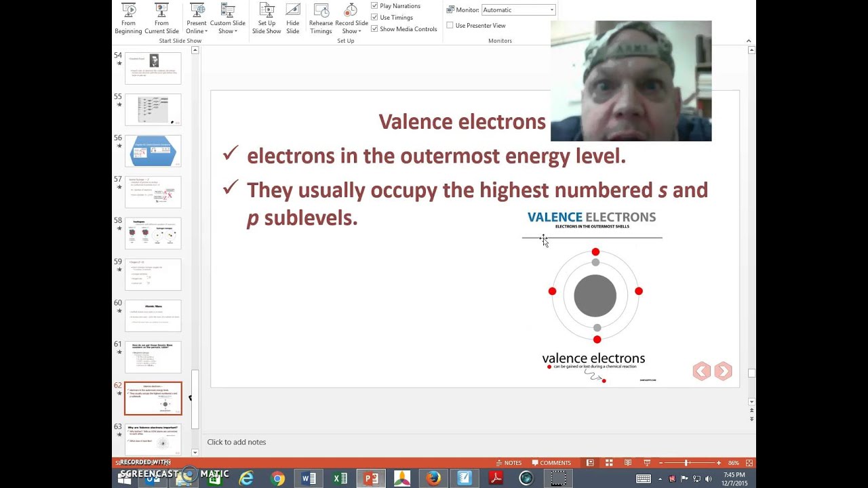
Task: Uncheck Show Media Controls checkbox
Action: 374,29
